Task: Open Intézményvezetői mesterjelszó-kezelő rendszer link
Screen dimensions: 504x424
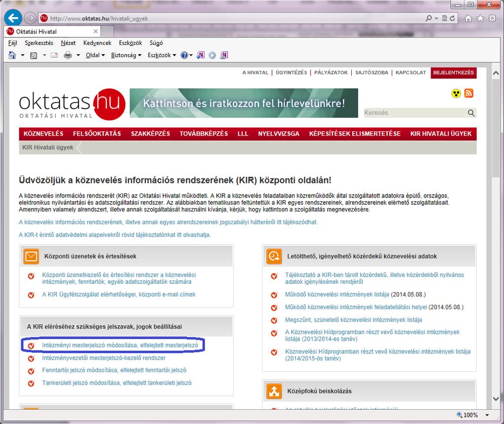Action: (104, 358)
